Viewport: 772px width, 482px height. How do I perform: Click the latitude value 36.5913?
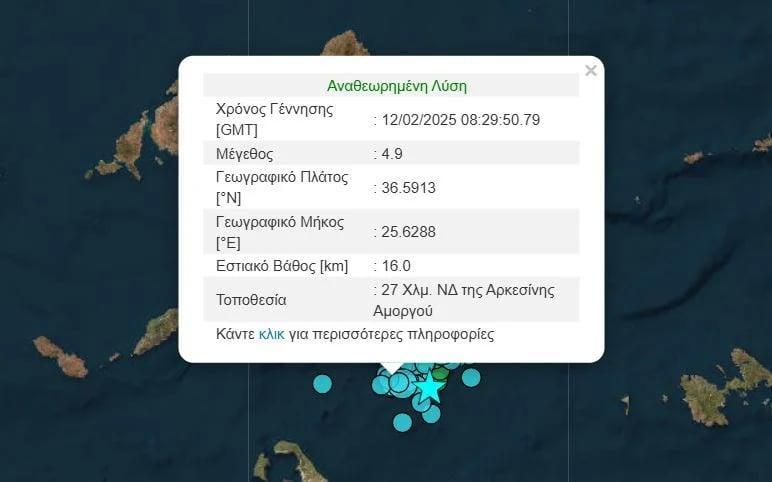click(407, 187)
